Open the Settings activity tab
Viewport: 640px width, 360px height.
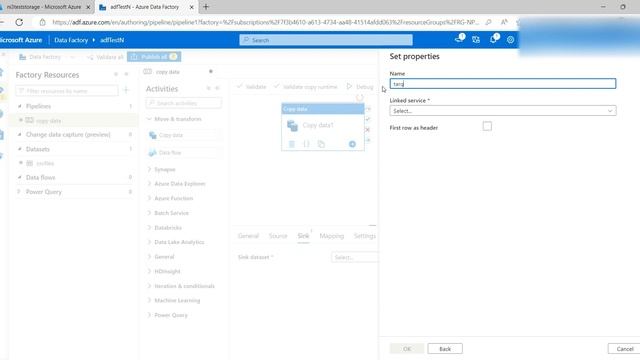364,236
